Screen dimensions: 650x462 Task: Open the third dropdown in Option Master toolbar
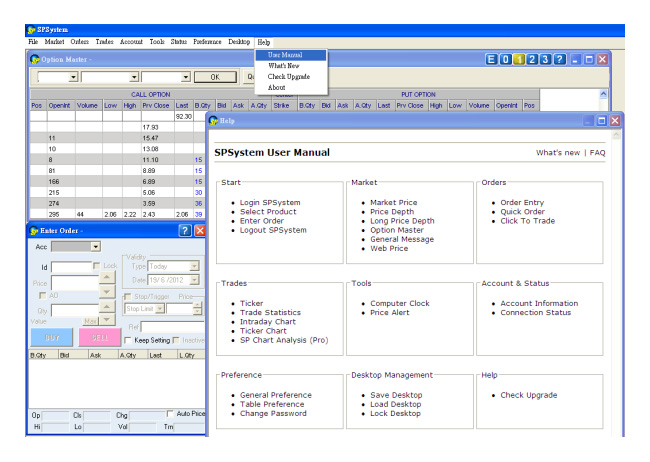[186, 77]
